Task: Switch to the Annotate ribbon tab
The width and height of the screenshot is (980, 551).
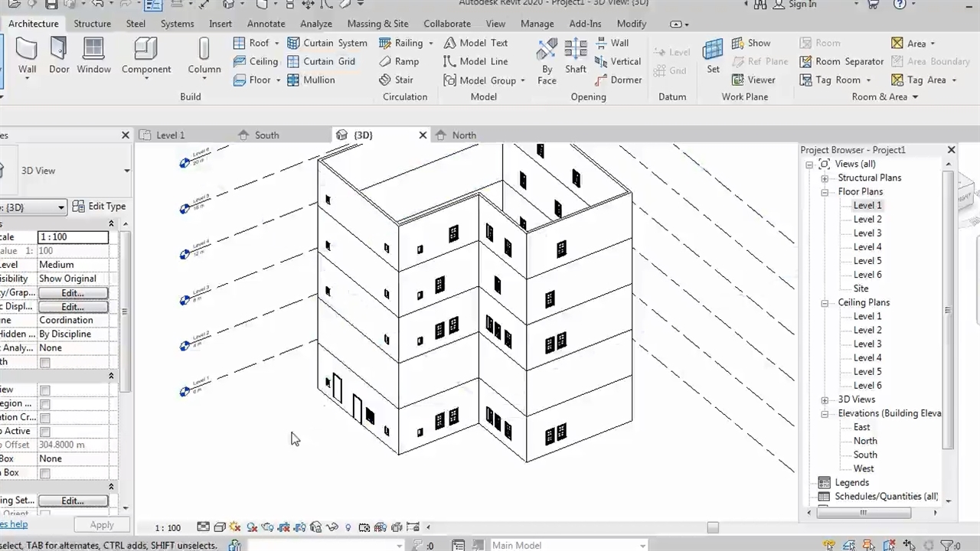Action: [266, 24]
